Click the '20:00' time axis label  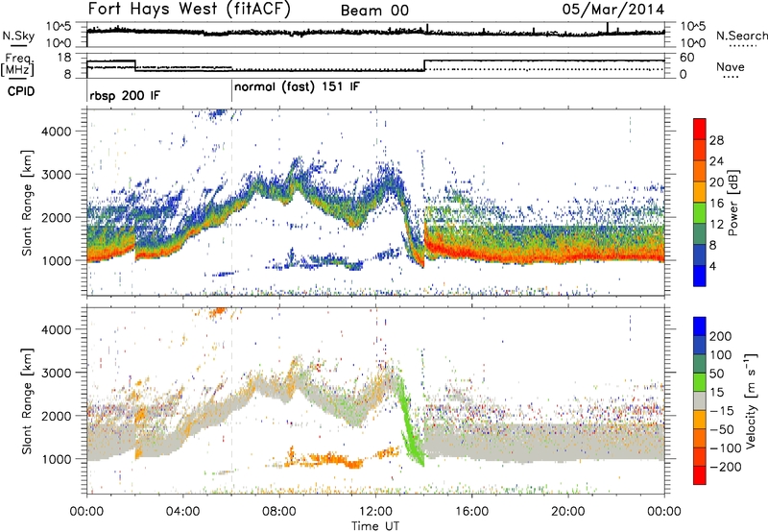568,512
